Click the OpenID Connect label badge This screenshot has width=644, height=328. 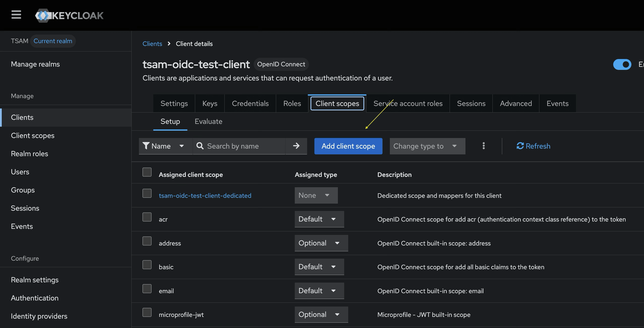pos(281,64)
